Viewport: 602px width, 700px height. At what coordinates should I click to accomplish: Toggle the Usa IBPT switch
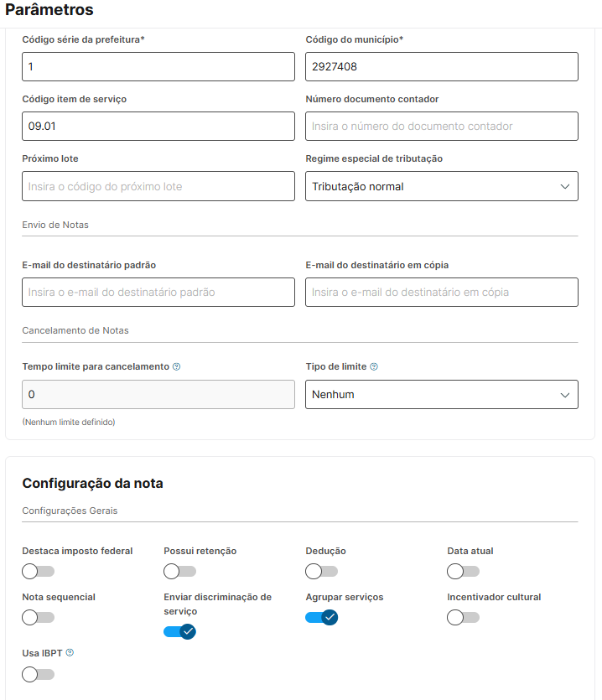click(38, 674)
